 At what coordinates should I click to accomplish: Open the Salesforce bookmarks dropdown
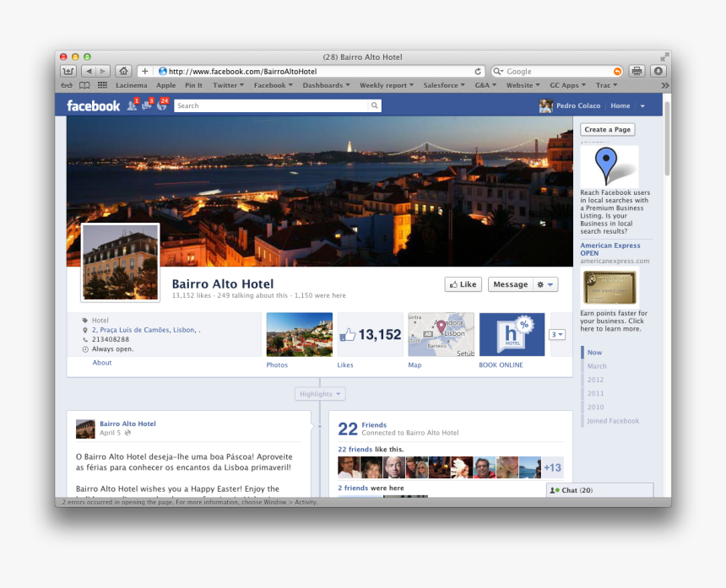point(443,85)
